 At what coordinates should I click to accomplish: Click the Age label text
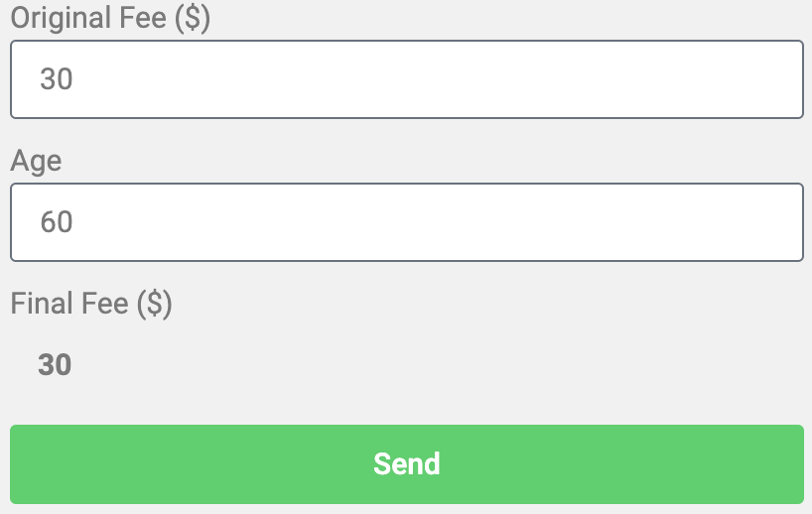[x=36, y=161]
